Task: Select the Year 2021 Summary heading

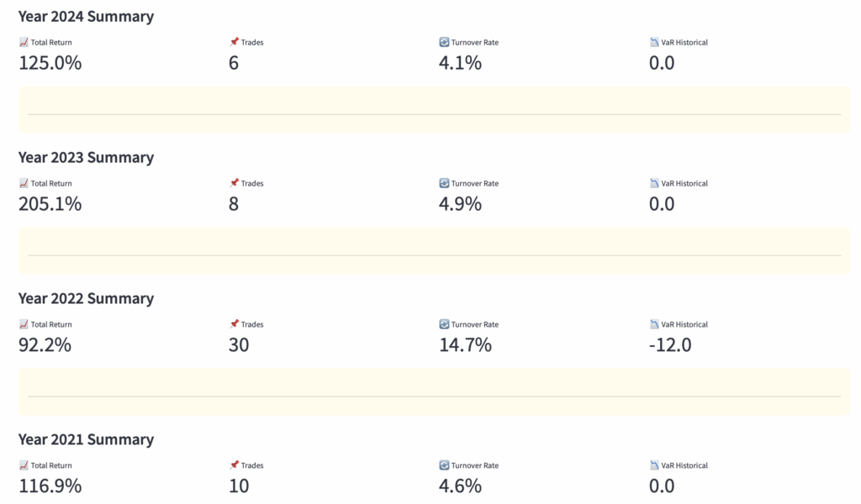Action: pos(87,439)
